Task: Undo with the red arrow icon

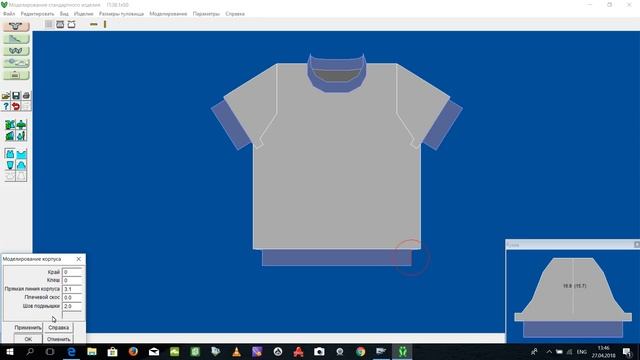Action: pos(16,106)
